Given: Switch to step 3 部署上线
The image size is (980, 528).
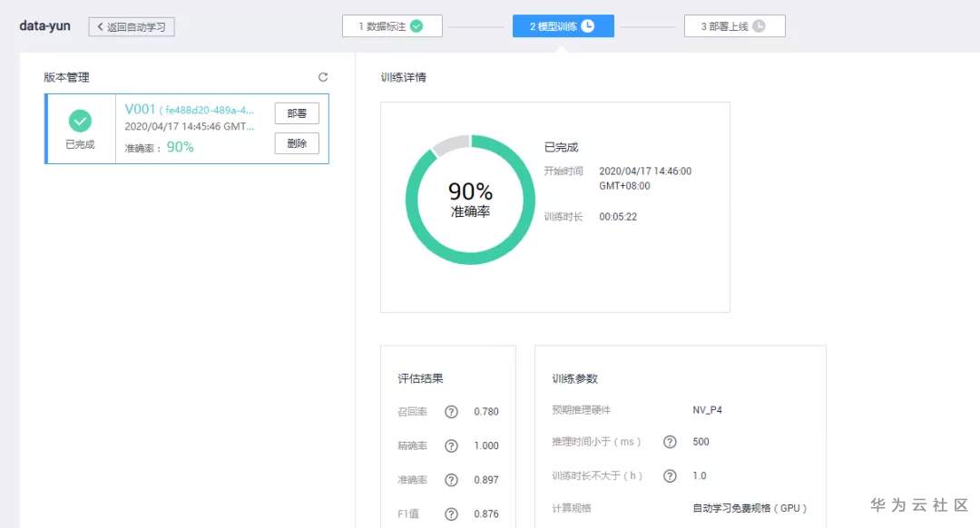Looking at the screenshot, I should [734, 25].
